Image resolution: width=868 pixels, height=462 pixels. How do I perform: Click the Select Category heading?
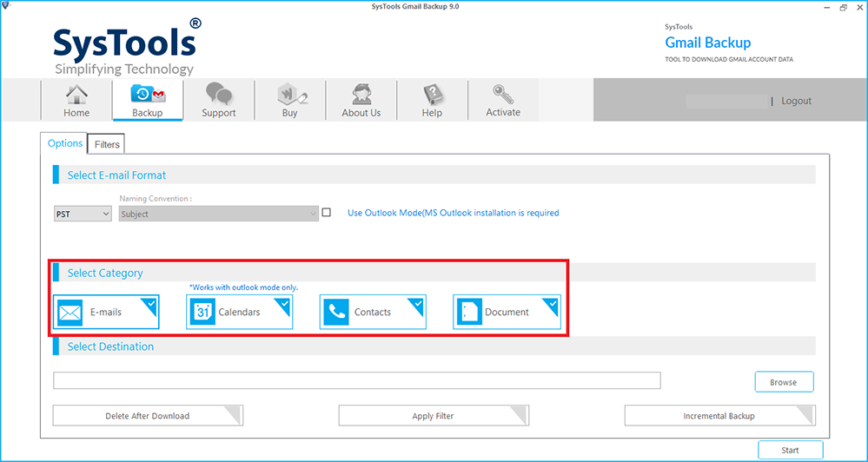coord(104,274)
